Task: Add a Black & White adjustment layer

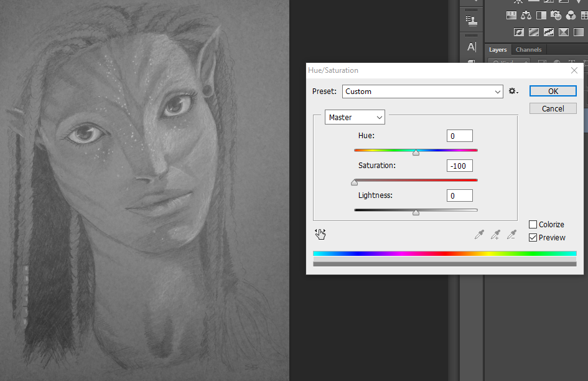Action: (x=541, y=15)
